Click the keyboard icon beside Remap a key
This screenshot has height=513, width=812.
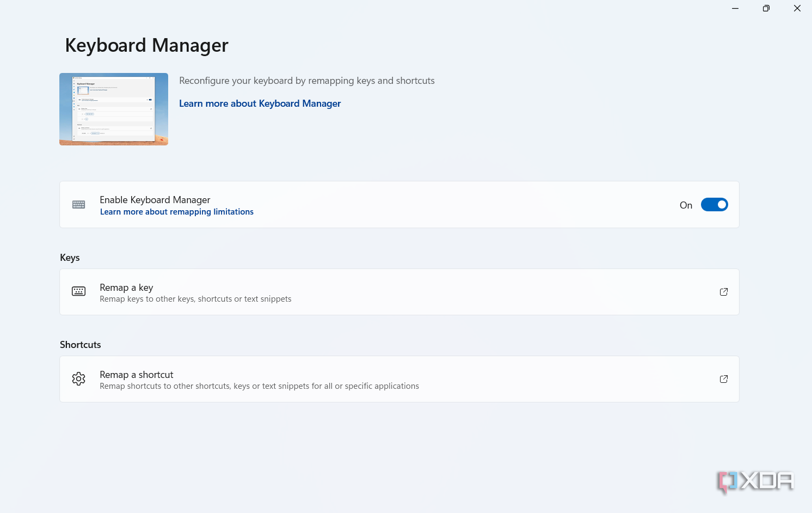[79, 291]
